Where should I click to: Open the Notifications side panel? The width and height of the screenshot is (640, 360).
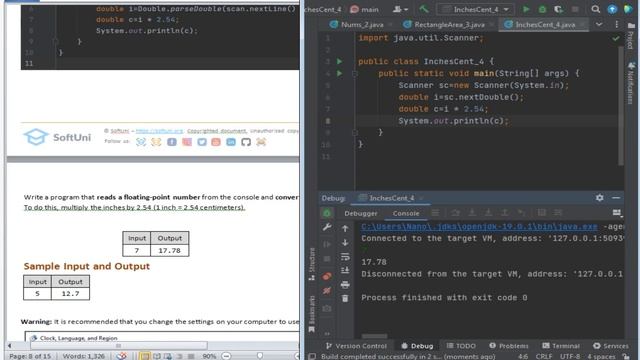point(631,84)
